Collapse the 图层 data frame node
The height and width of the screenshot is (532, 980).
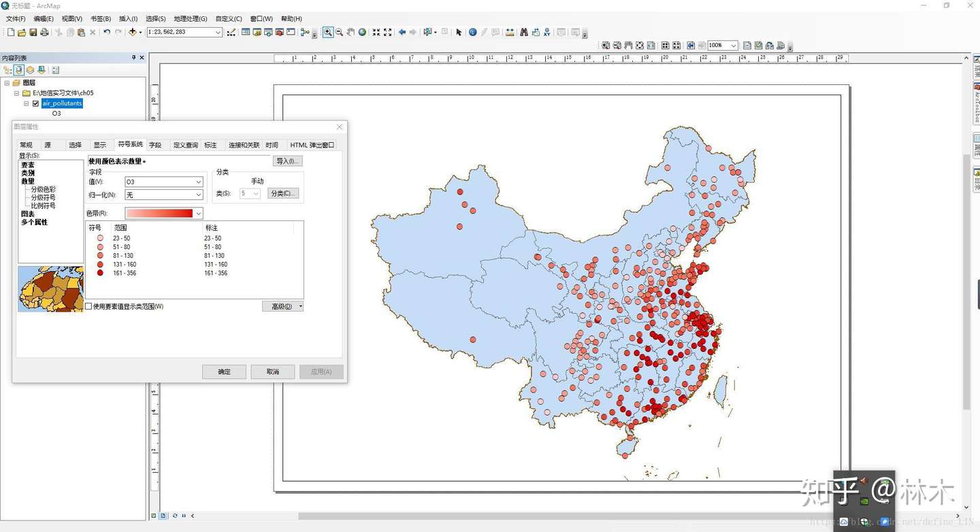[x=7, y=83]
